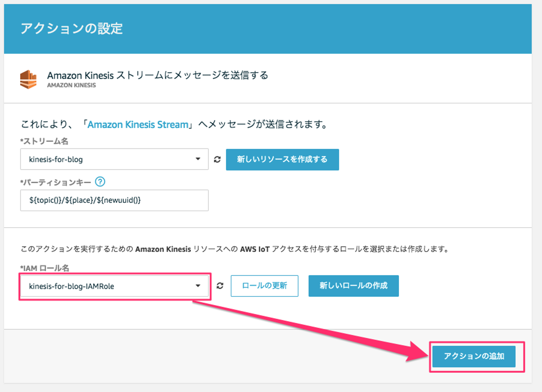Screen dimensions: 542x392
Task: Click the IAM ロール名 field label
Action: coord(45,268)
